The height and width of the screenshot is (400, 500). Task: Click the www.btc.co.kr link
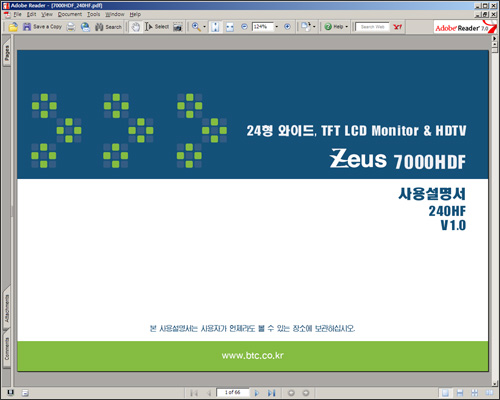click(252, 356)
